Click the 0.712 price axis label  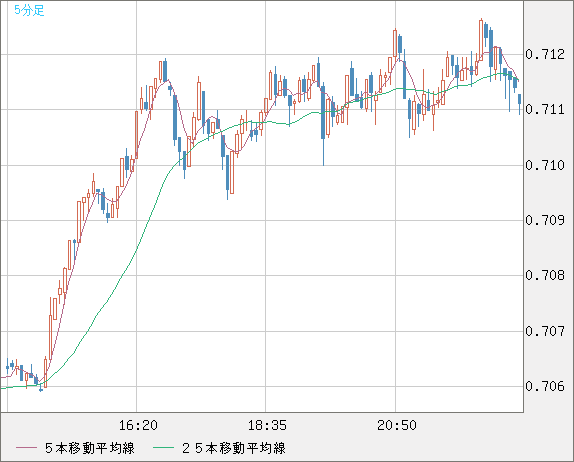click(x=545, y=55)
